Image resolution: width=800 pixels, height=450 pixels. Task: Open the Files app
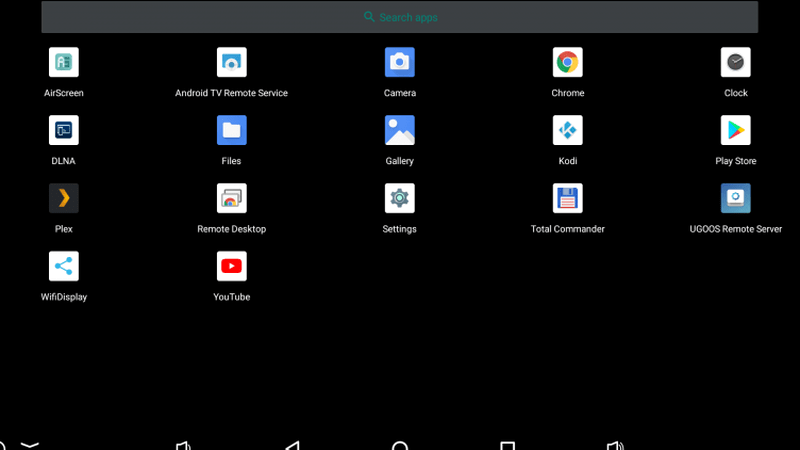tap(232, 130)
